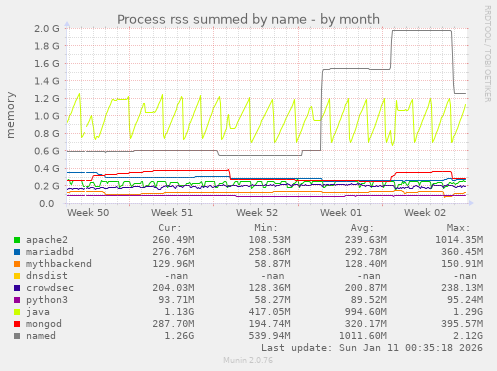The height and width of the screenshot is (371, 497).
Task: Click python3 current value 93.71M
Action: coord(176,300)
